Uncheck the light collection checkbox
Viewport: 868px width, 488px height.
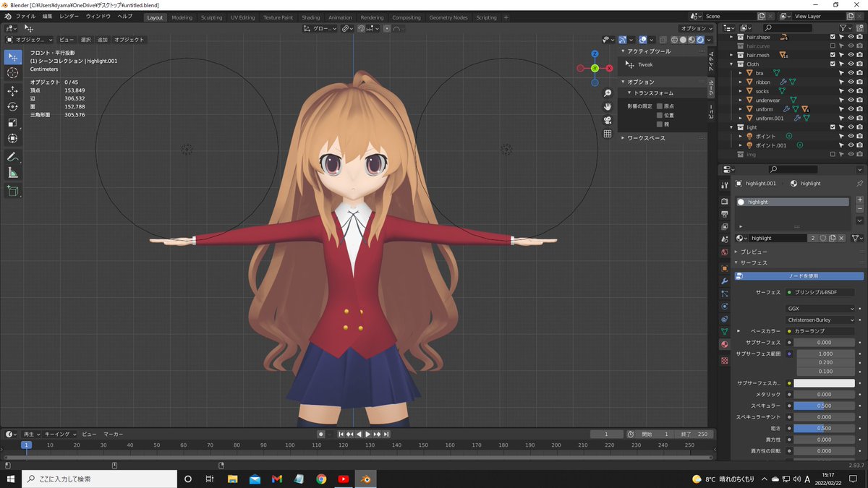(833, 127)
